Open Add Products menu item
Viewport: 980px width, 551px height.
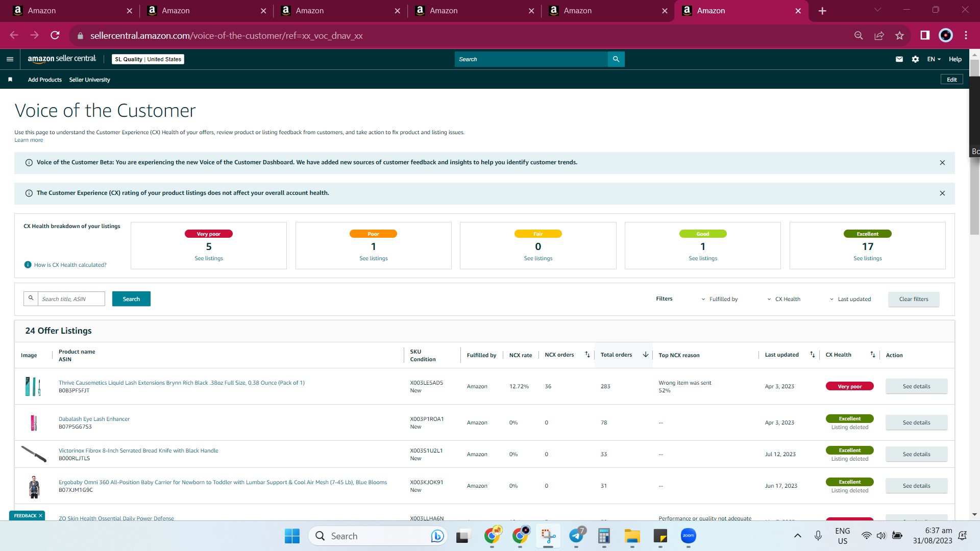tap(45, 80)
